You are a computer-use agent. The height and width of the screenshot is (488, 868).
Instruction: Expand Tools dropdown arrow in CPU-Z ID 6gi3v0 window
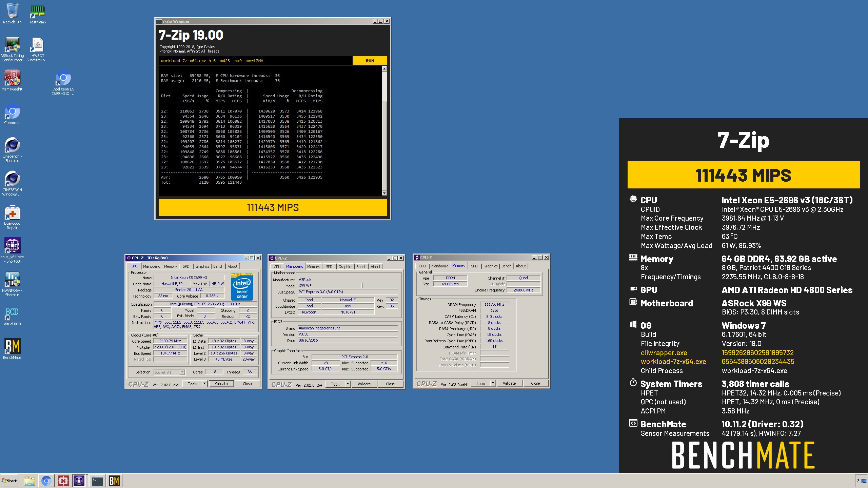(204, 384)
